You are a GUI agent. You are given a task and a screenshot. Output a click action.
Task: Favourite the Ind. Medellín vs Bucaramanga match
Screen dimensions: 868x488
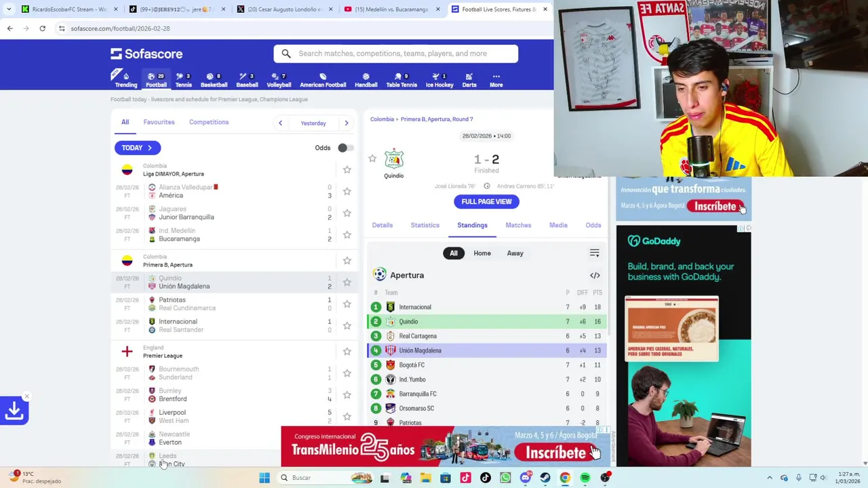[347, 235]
